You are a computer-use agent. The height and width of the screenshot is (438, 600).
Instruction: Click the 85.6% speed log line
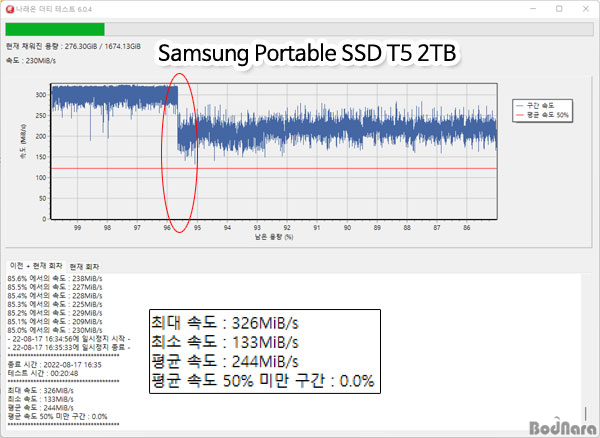tap(55, 278)
